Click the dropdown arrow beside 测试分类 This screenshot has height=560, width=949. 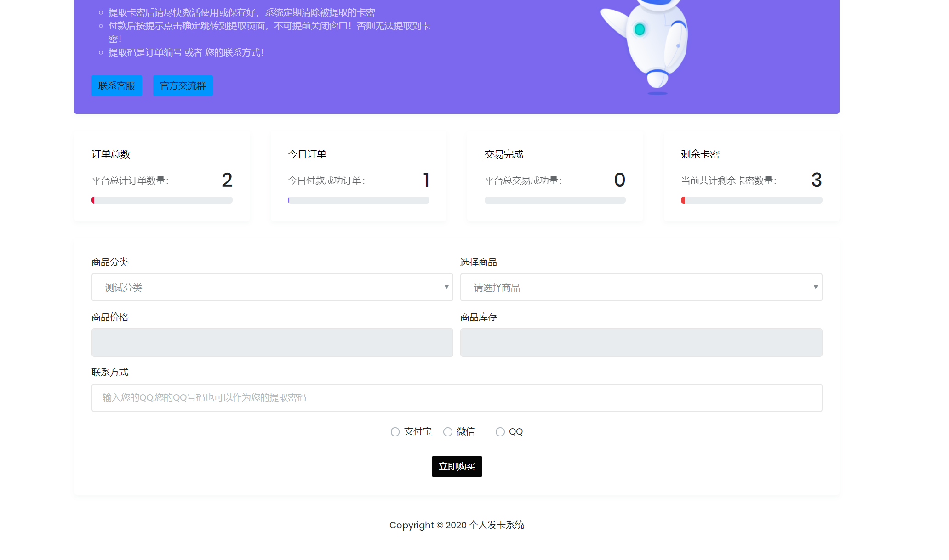coord(445,287)
